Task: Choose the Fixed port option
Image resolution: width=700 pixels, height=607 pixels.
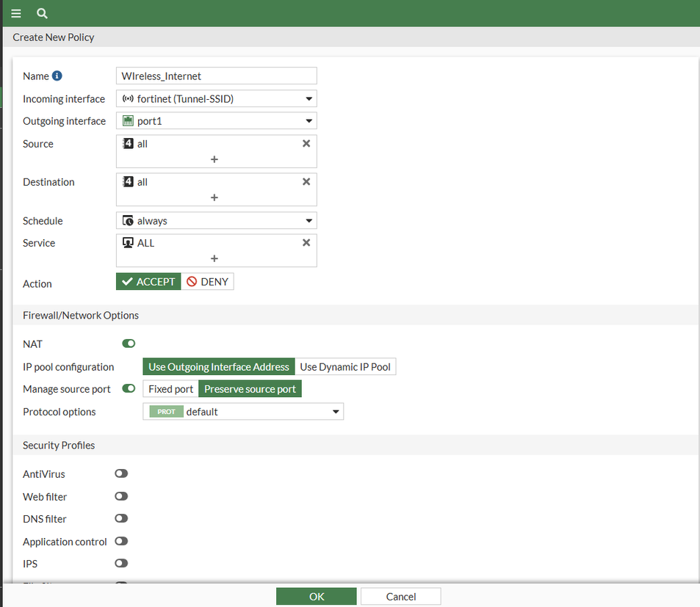Action: pos(170,389)
